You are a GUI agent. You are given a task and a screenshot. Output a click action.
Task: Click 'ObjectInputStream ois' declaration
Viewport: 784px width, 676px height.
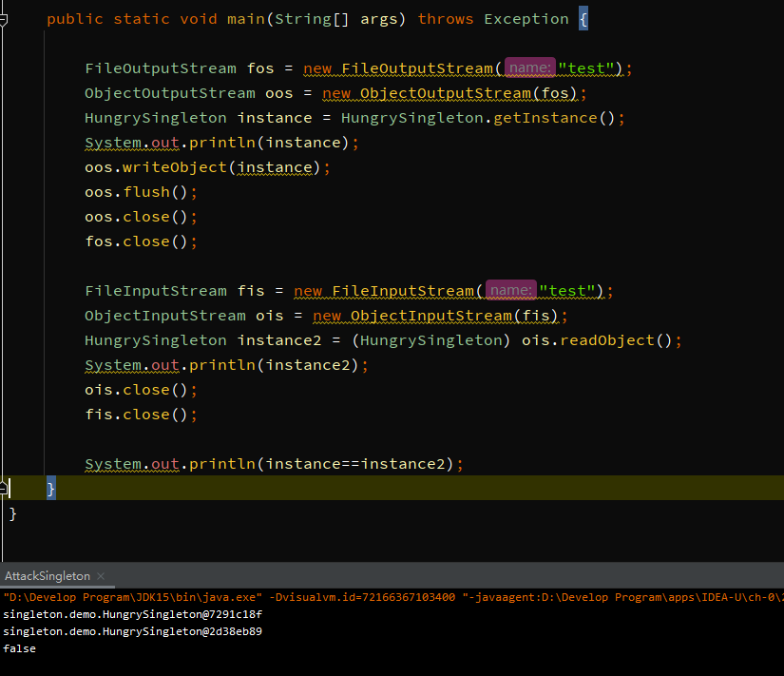(184, 316)
